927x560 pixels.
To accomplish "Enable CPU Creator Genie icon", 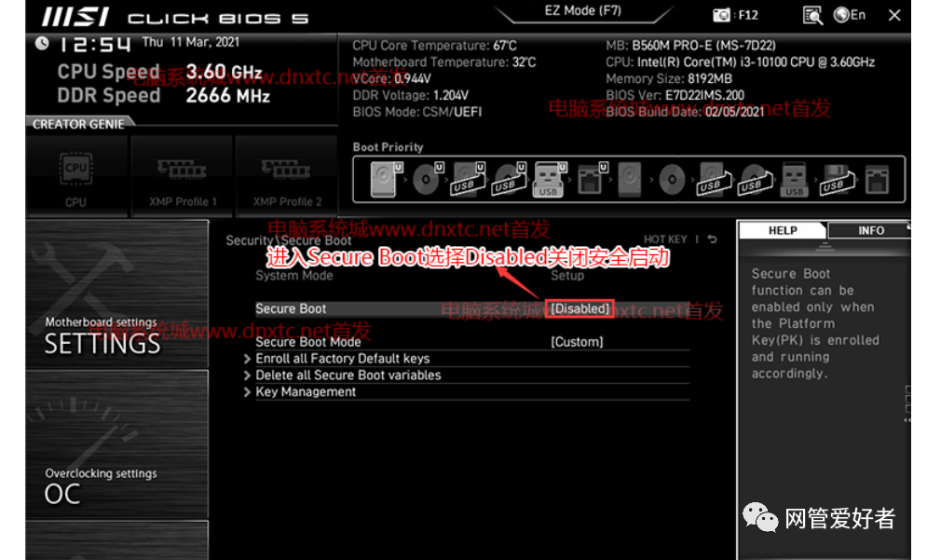I will pos(75,177).
